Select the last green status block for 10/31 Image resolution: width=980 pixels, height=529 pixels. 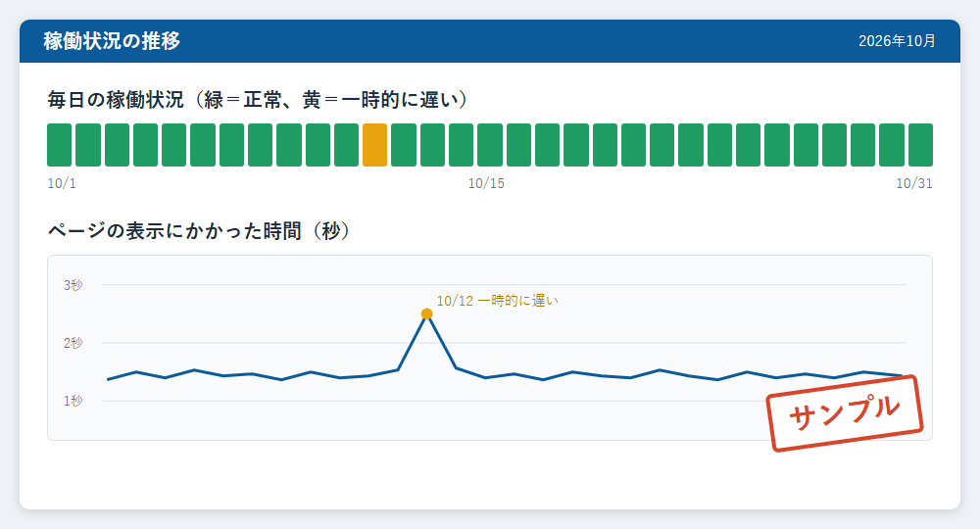(x=920, y=145)
